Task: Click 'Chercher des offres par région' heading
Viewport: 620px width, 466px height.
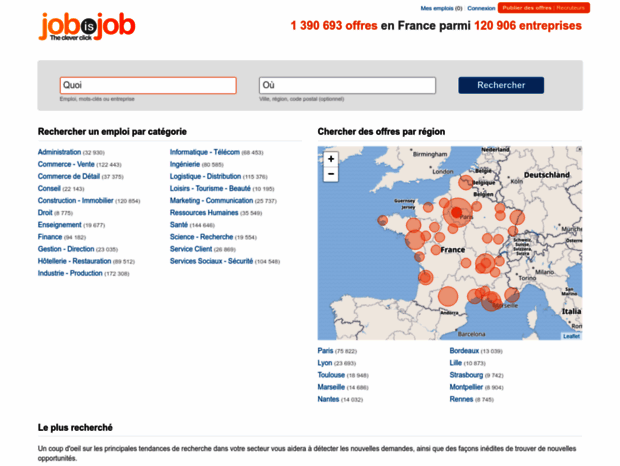Action: click(x=381, y=132)
